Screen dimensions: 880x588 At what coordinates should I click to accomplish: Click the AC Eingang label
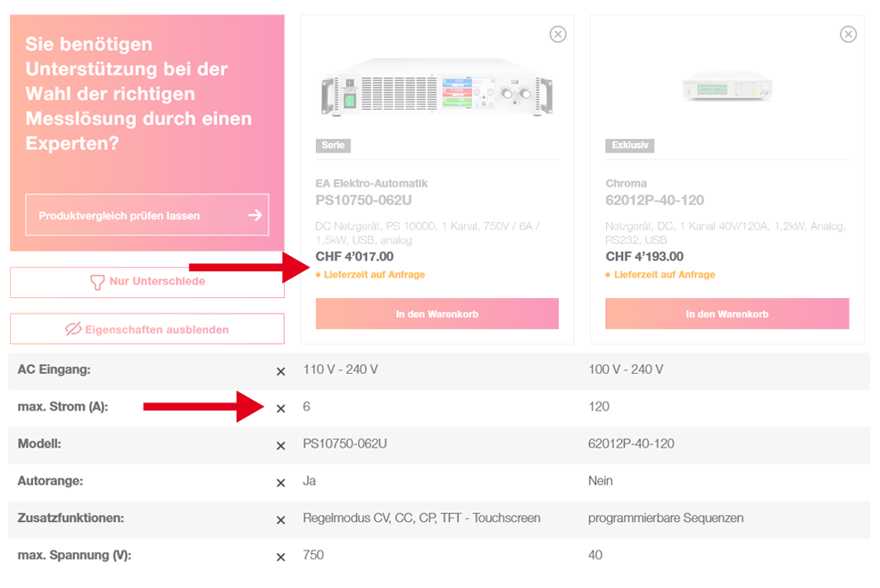(x=54, y=369)
